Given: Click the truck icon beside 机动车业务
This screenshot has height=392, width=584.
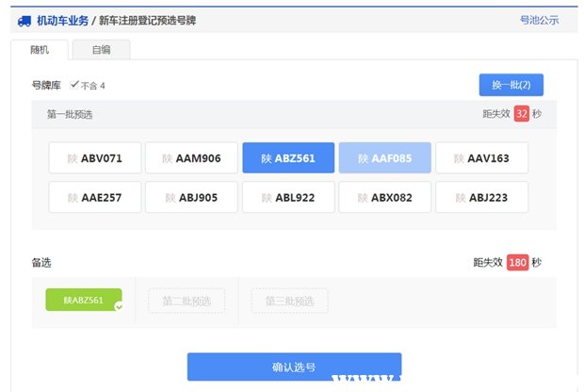Looking at the screenshot, I should (x=24, y=20).
